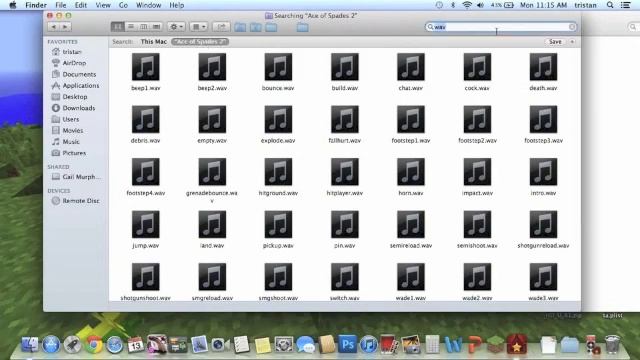Select explode.wav file
Viewport: 640px width, 360px height.
tap(278, 120)
